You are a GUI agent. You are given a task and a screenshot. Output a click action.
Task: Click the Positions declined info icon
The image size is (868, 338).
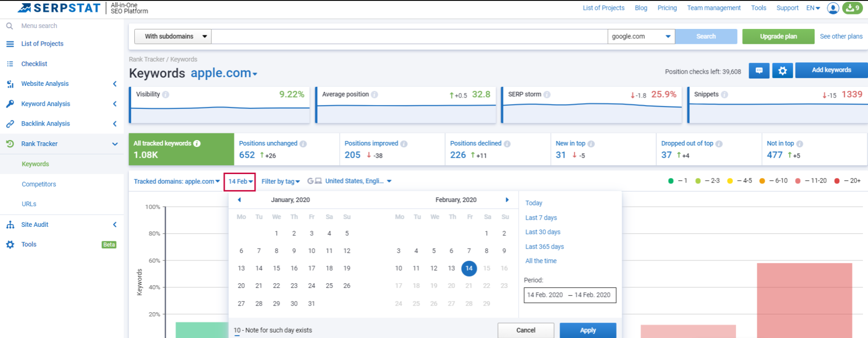507,144
